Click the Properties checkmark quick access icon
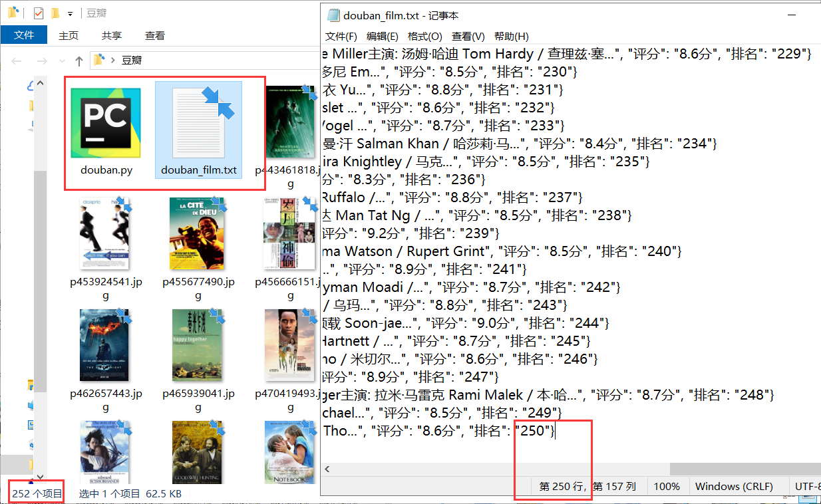 pyautogui.click(x=39, y=13)
